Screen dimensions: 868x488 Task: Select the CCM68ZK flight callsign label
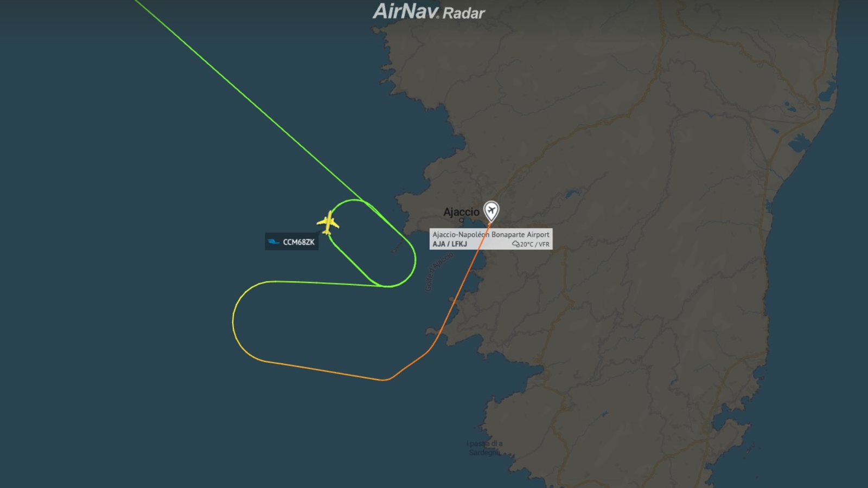tap(298, 242)
